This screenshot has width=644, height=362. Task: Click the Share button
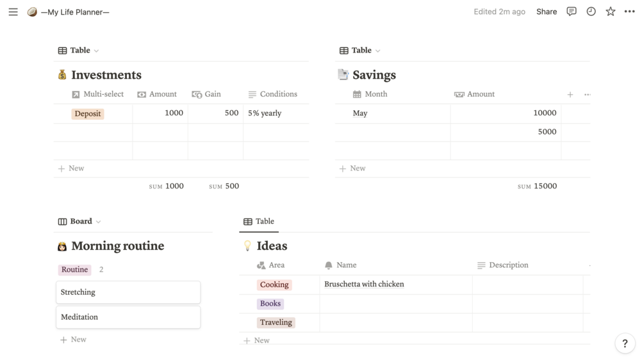(x=546, y=12)
